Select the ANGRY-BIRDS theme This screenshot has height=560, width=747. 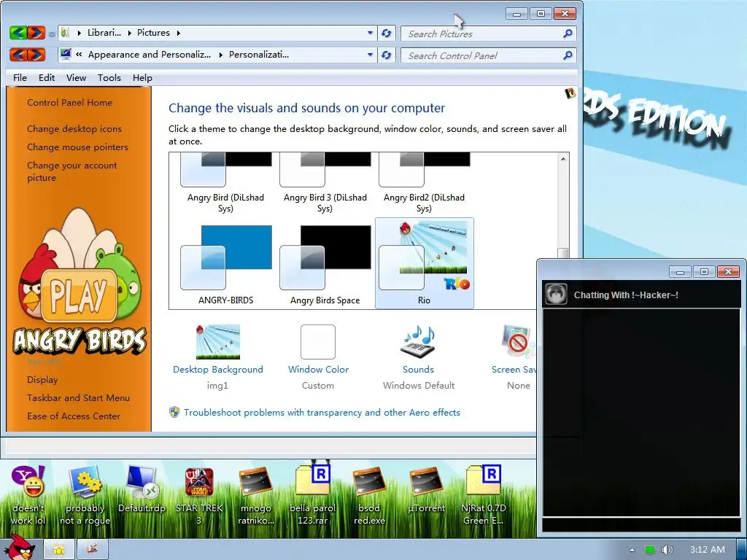[x=226, y=263]
